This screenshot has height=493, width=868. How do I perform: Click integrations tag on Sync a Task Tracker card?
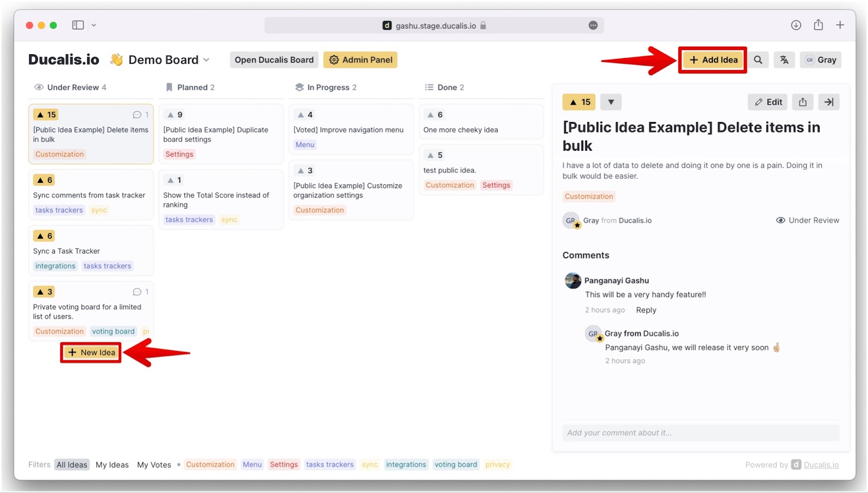click(55, 266)
